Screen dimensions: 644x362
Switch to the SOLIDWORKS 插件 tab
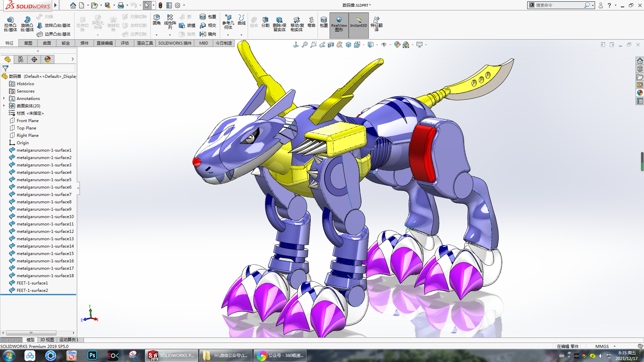coord(175,43)
